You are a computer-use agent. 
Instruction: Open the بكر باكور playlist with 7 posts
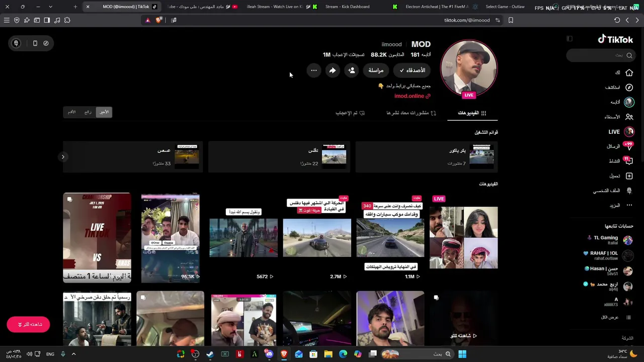[x=427, y=157]
